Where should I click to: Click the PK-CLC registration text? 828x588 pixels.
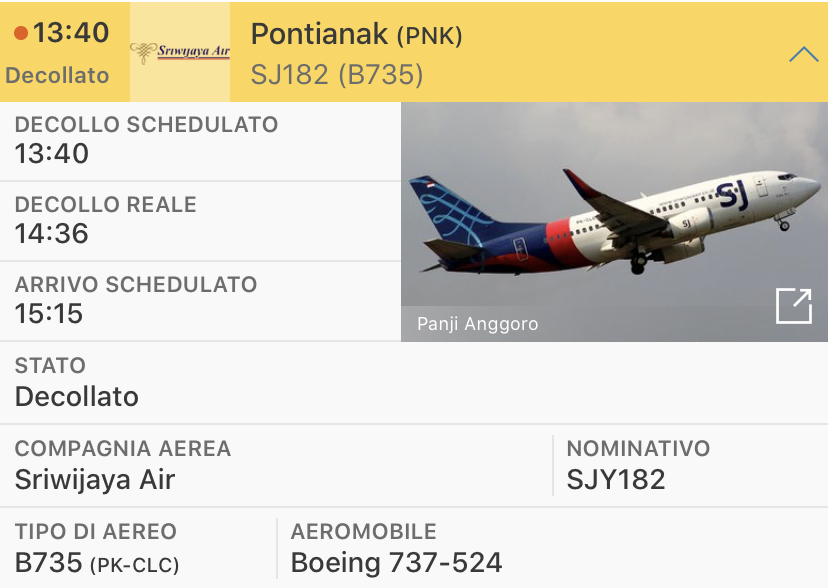(135, 565)
